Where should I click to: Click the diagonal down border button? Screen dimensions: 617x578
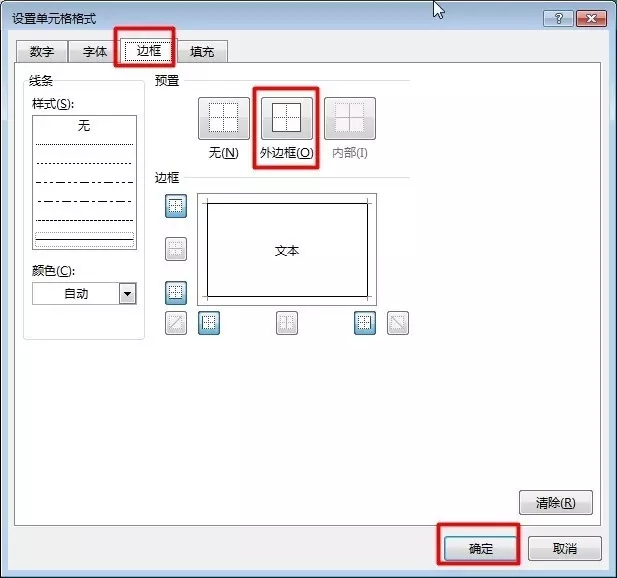coord(398,323)
